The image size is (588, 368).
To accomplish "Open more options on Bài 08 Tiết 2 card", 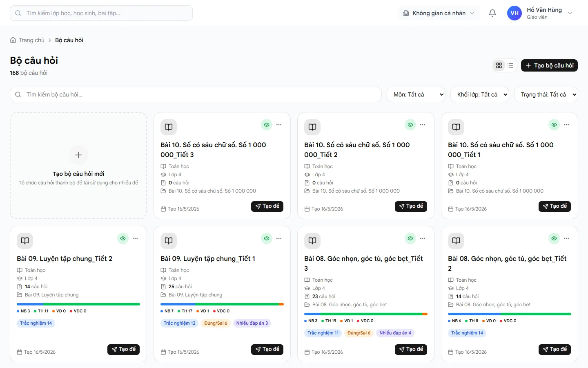I will click(566, 238).
